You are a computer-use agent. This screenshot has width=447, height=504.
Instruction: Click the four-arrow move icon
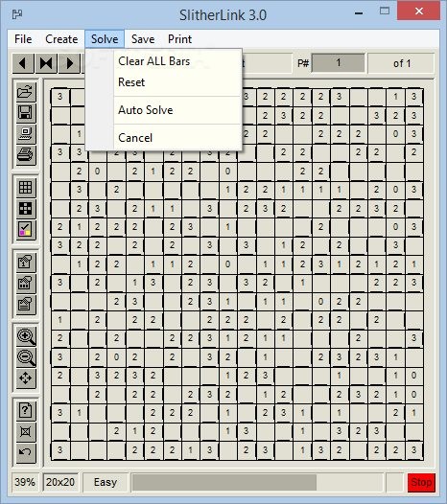[x=26, y=378]
